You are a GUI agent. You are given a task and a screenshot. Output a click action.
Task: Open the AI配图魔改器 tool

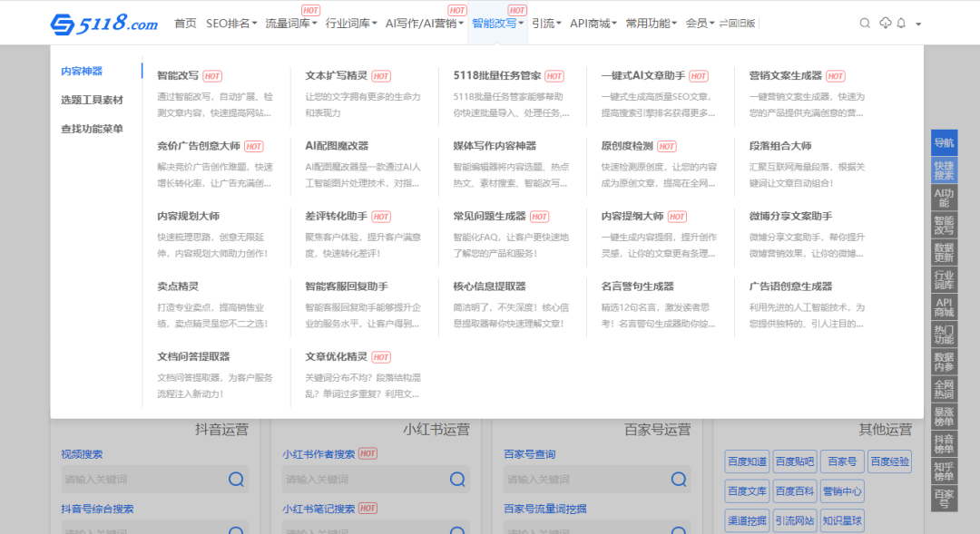[x=337, y=146]
